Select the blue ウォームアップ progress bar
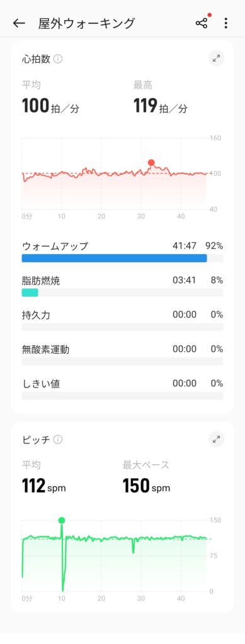 click(114, 258)
